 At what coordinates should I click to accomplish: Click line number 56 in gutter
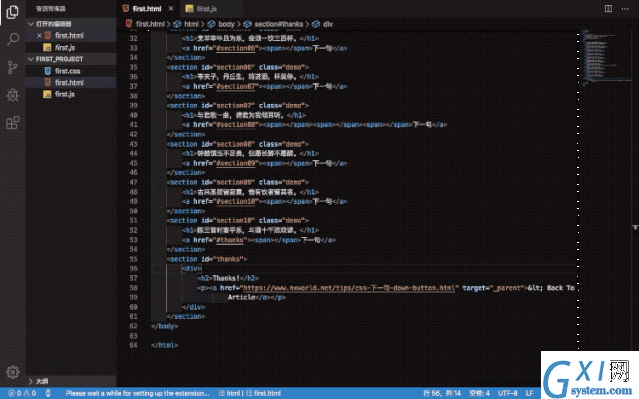pos(133,269)
